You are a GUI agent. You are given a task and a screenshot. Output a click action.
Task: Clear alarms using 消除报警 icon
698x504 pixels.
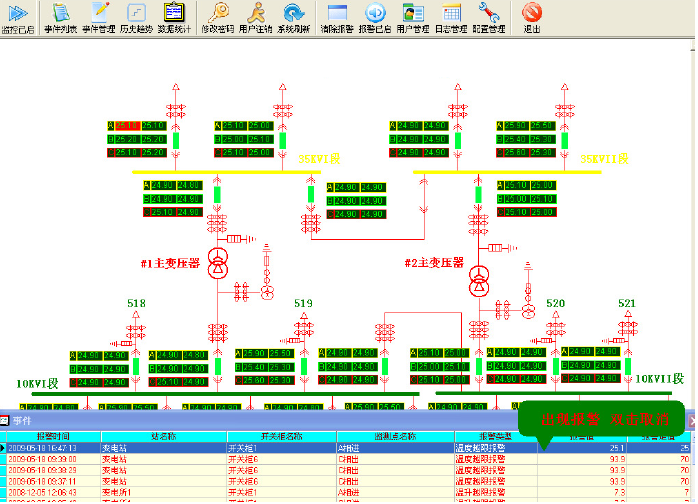pyautogui.click(x=337, y=17)
